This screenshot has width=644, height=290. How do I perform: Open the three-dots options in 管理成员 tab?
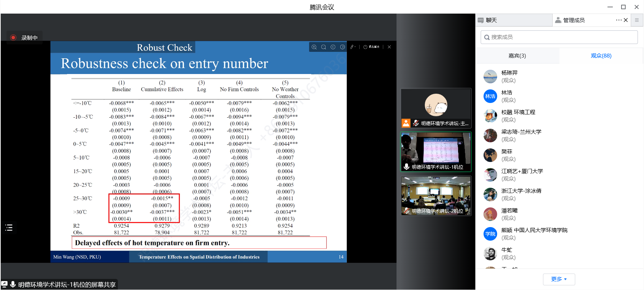tap(619, 20)
